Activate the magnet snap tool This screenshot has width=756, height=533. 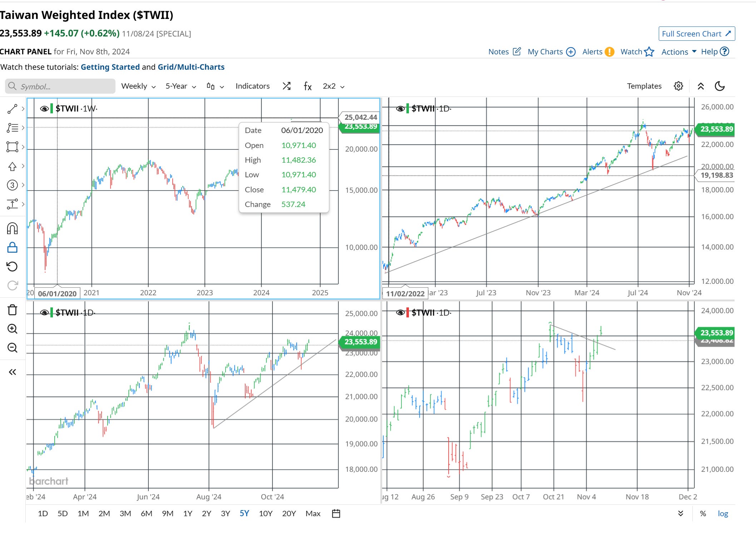coord(12,228)
